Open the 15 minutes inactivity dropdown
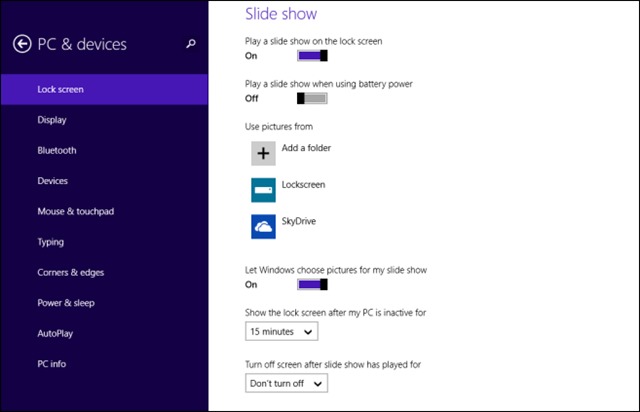The height and width of the screenshot is (412, 640). click(281, 331)
